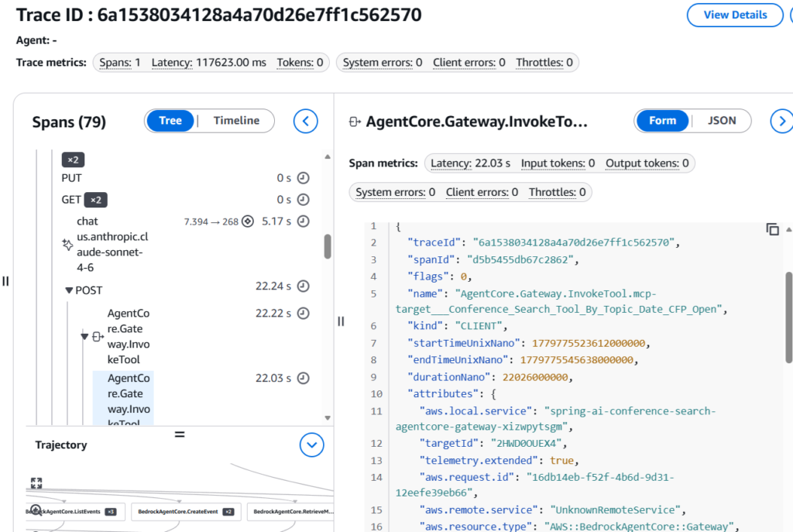Screen dimensions: 793x532
Task: Click clock icon on 22.22 s row
Action: 303,314
